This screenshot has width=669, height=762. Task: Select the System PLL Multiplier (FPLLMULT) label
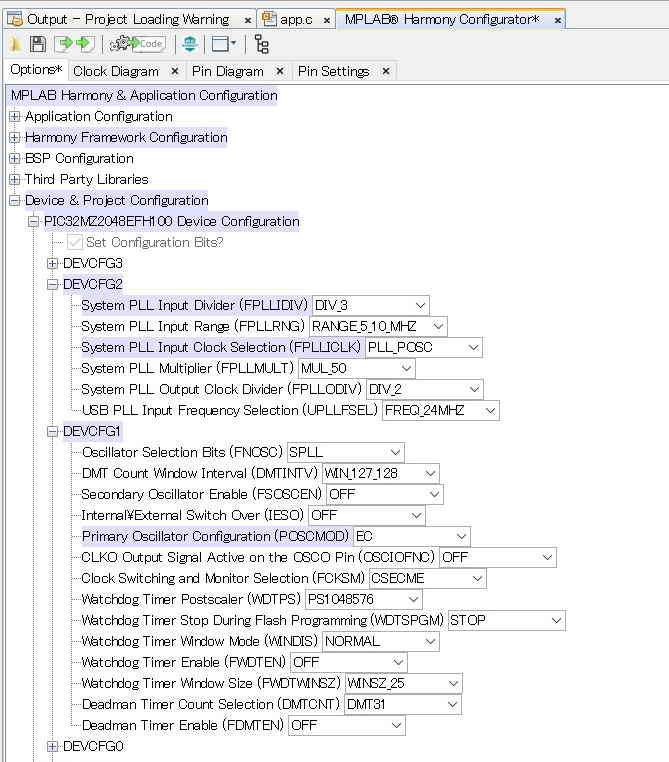click(188, 368)
